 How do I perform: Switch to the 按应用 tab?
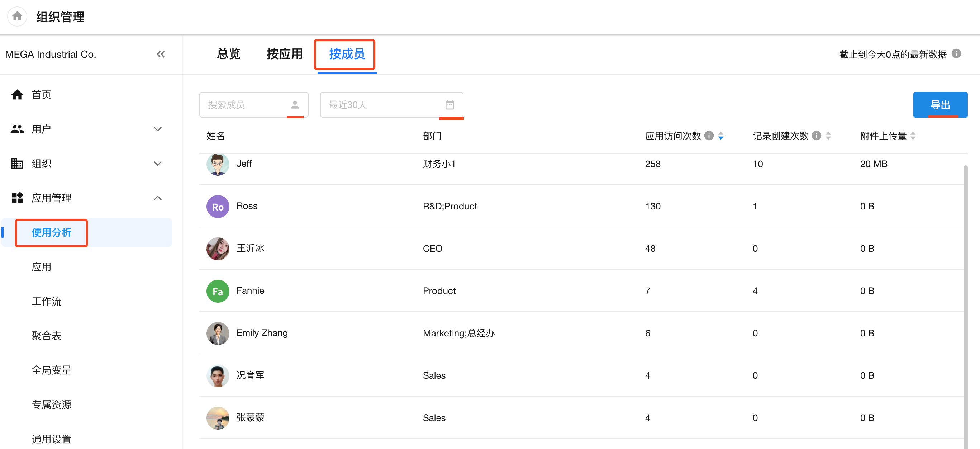point(285,54)
